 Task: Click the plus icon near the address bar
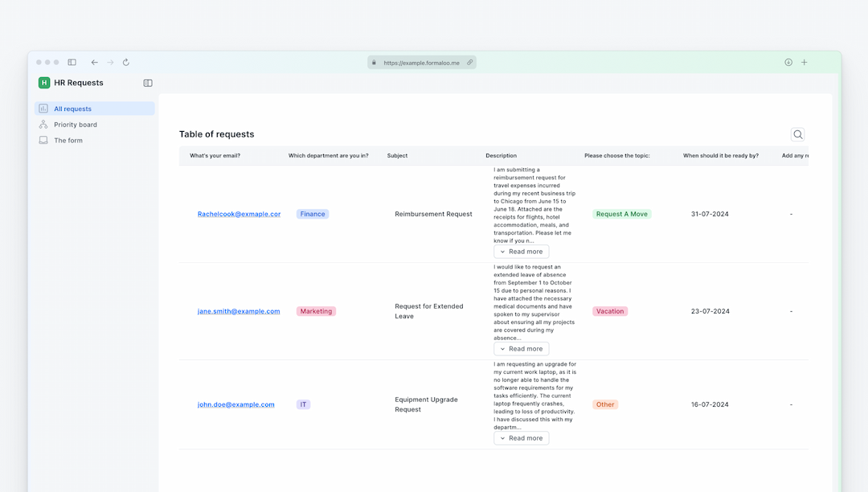pos(805,62)
